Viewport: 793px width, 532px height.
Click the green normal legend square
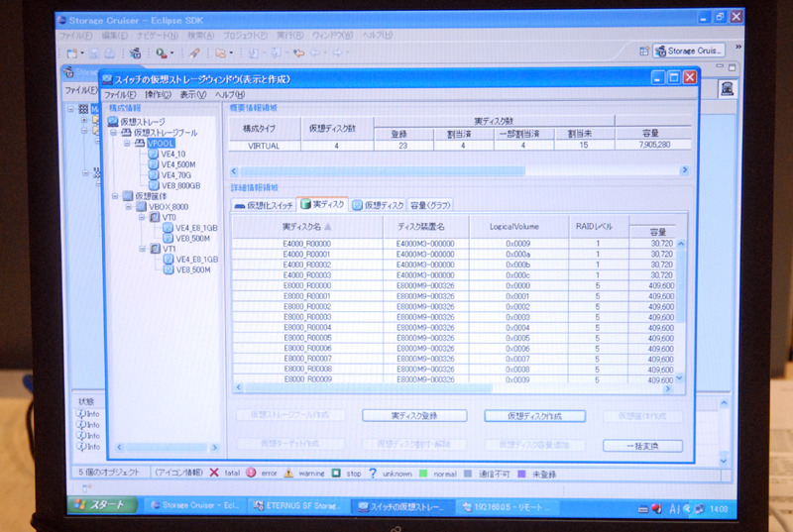423,474
